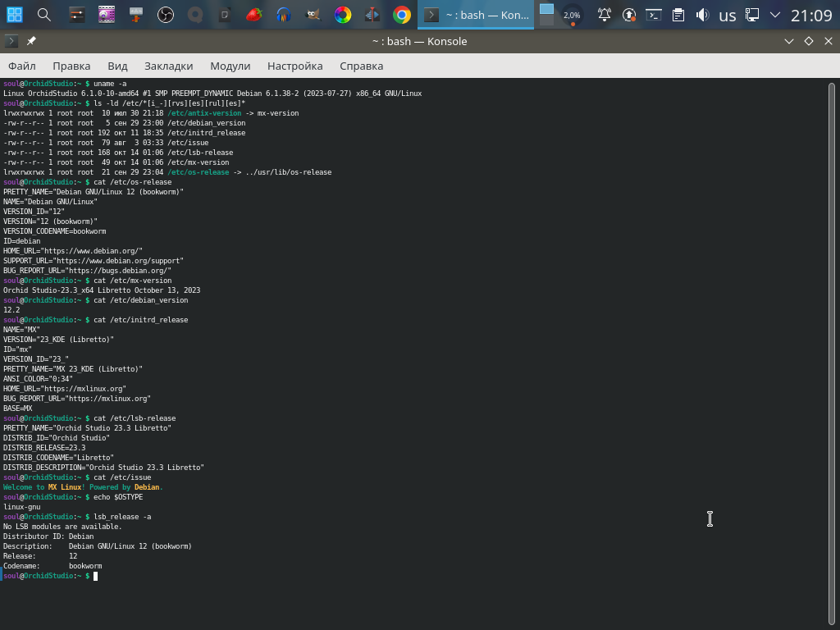Expand hidden system tray icons arrow

774,15
